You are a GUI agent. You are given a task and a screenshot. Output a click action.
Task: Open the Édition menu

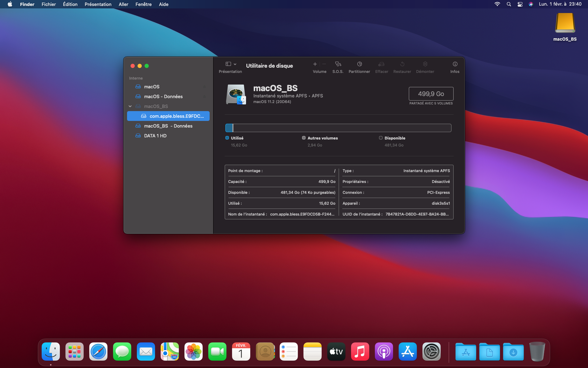(x=70, y=4)
